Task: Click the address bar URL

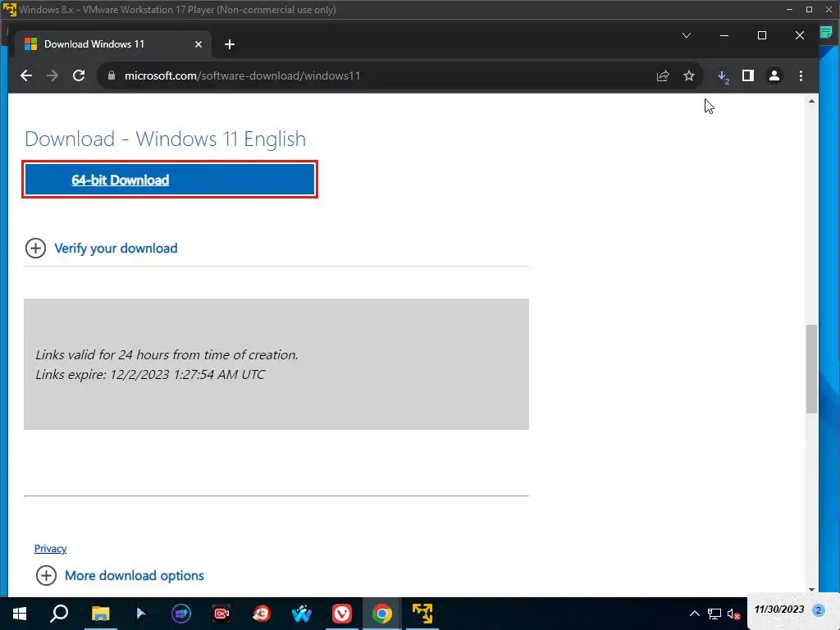Action: (242, 75)
